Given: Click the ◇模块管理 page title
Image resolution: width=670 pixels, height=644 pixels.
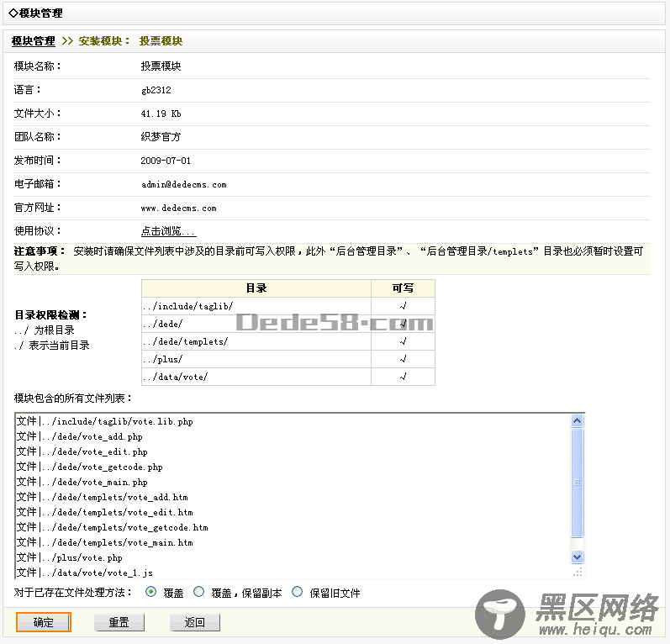Looking at the screenshot, I should coord(36,13).
